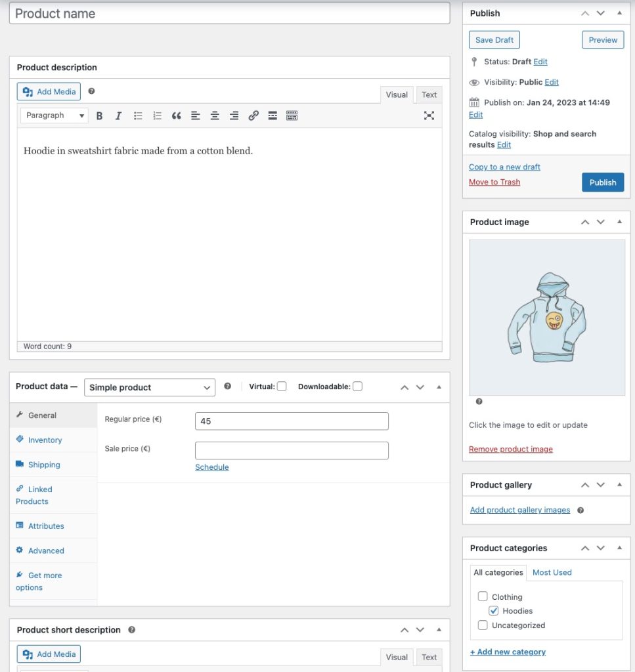Screen dimensions: 635x672
Task: Open the Simple product type dropdown
Action: tap(150, 387)
